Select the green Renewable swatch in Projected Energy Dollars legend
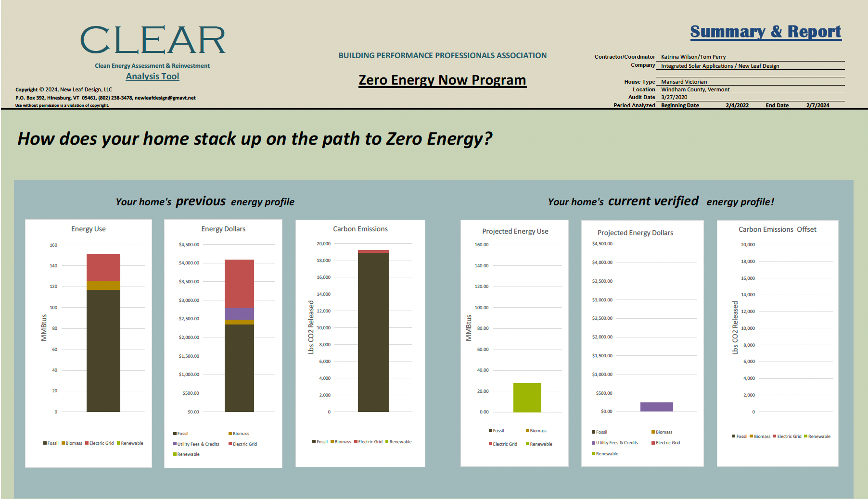Screen dimensions: 868x499 593,453
